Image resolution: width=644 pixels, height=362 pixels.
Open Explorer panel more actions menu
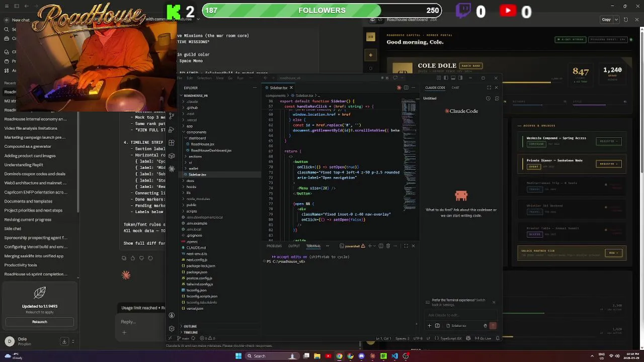[x=255, y=87]
